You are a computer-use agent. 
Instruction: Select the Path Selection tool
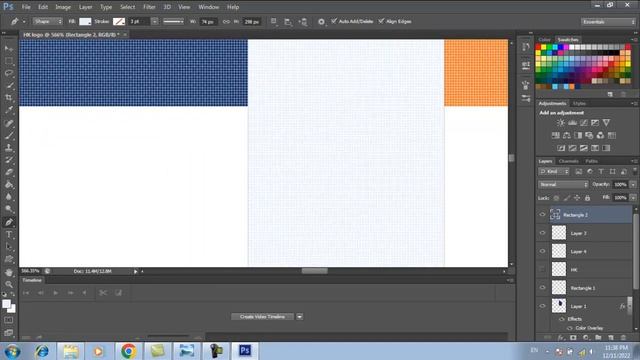(9, 247)
